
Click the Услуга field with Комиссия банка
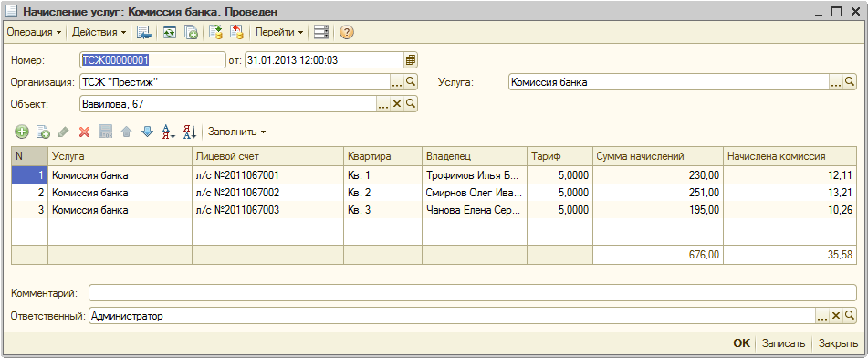pos(669,82)
